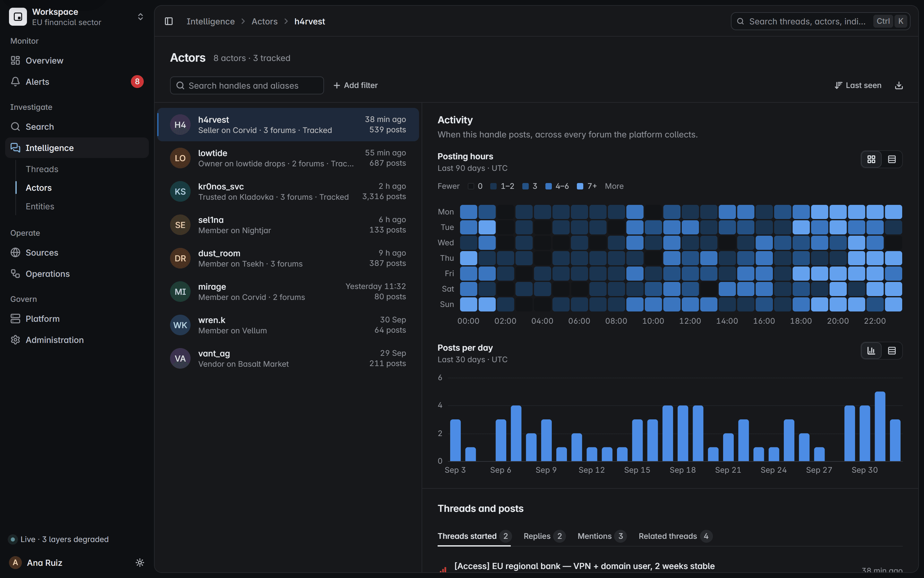924x578 pixels.
Task: Go to Intelligence breadcrumb
Action: click(x=210, y=22)
